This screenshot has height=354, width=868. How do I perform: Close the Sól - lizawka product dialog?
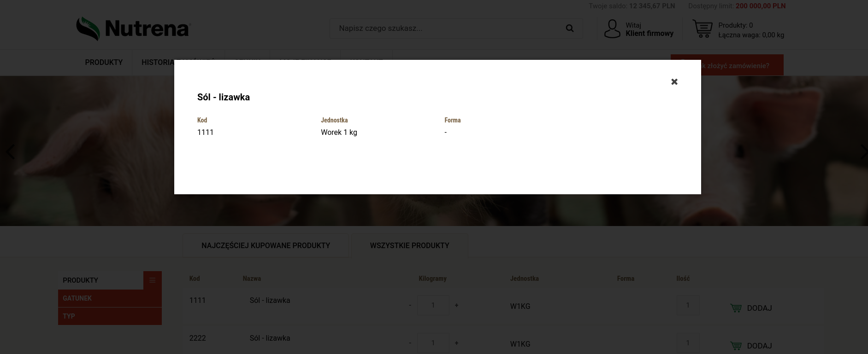(x=674, y=81)
